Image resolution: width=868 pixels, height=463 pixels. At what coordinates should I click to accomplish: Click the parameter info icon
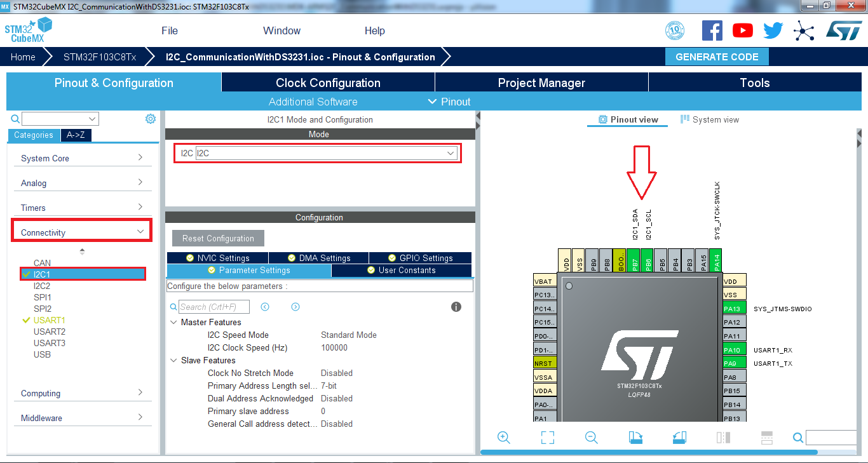[456, 307]
